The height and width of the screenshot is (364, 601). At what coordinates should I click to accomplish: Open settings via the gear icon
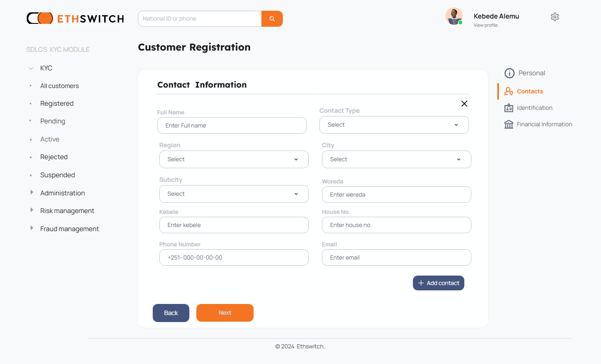[555, 17]
